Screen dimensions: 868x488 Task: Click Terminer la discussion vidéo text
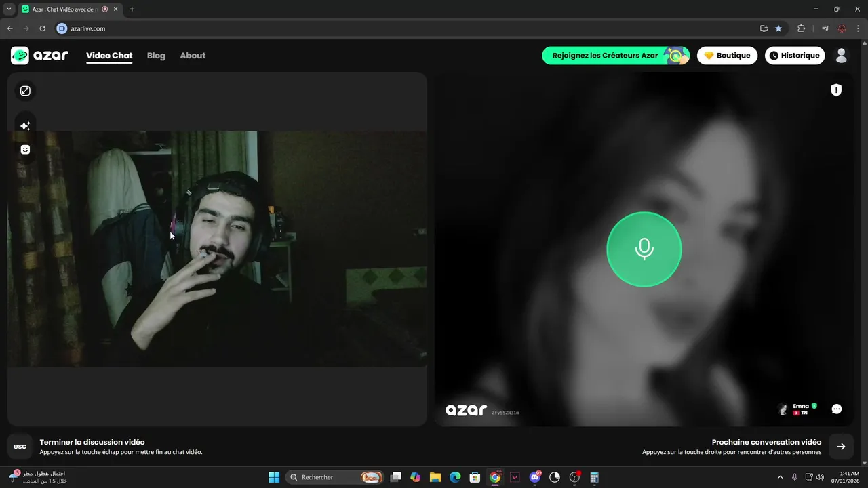pos(92,442)
